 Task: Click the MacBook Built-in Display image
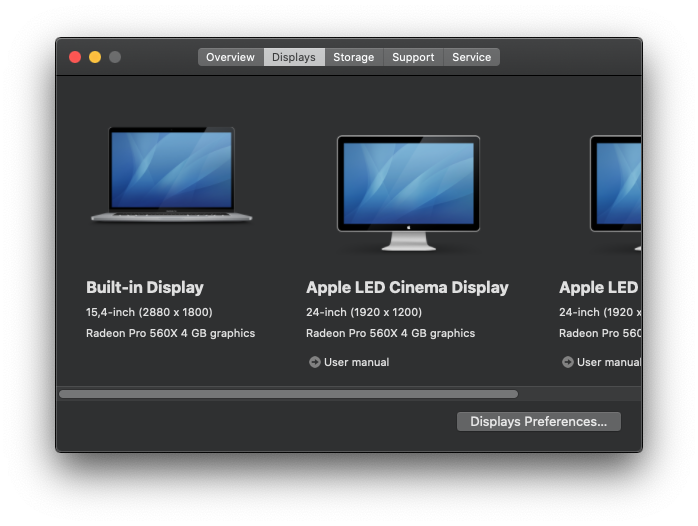[171, 174]
